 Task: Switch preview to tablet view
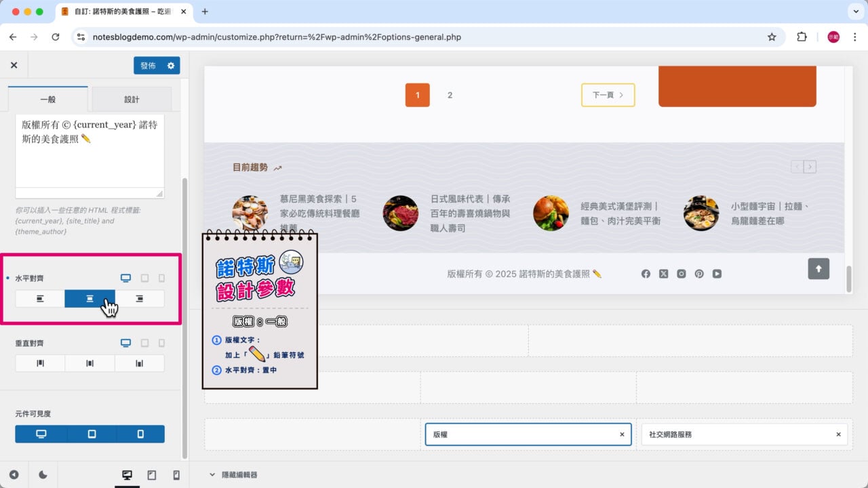(x=152, y=475)
